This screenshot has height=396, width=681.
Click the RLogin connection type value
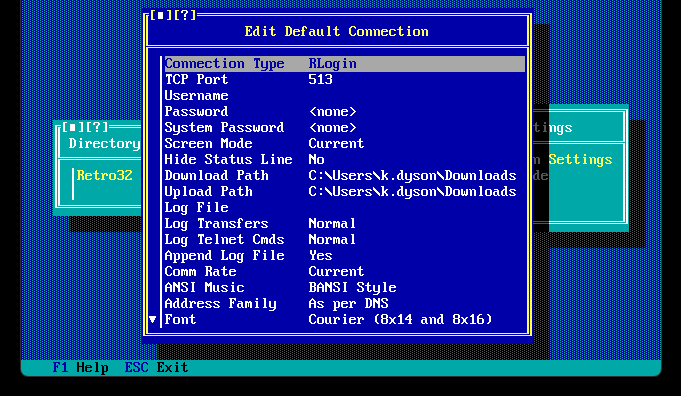[333, 64]
